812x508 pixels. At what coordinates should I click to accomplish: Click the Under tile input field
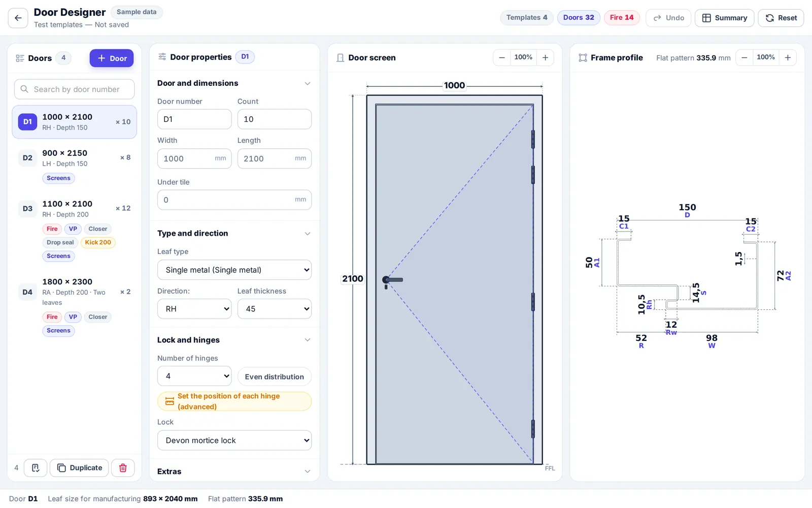click(x=234, y=200)
